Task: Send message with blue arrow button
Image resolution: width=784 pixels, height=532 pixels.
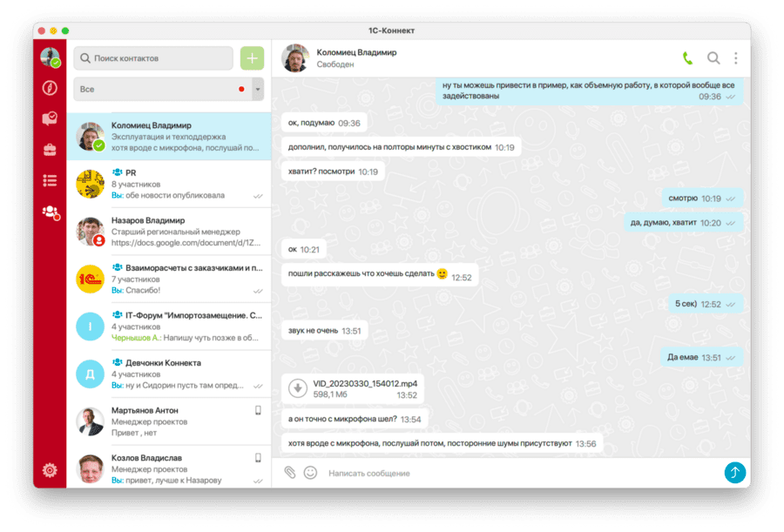Action: [x=735, y=473]
